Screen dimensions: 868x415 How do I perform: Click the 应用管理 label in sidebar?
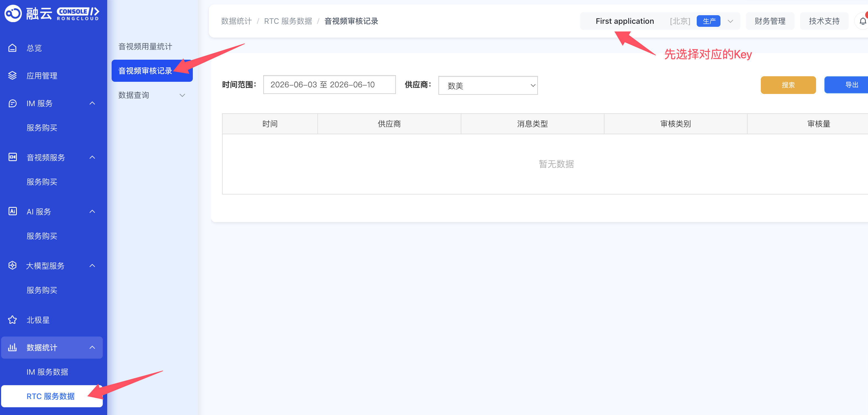pyautogui.click(x=42, y=75)
